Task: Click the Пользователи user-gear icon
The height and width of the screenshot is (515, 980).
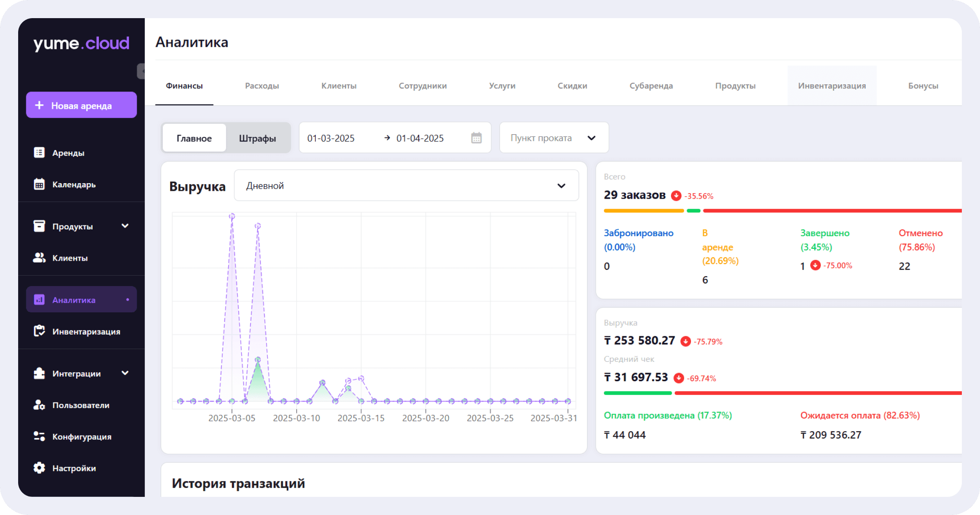Action: tap(39, 405)
